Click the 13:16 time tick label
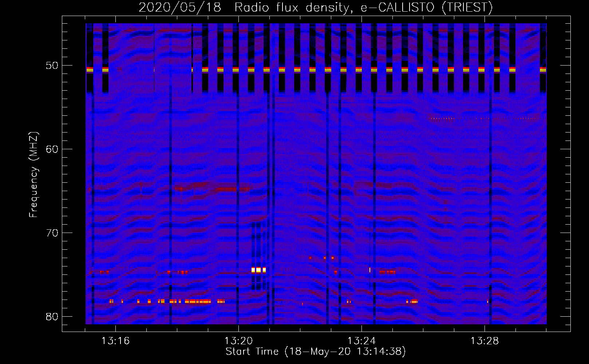The image size is (589, 364). [x=115, y=341]
